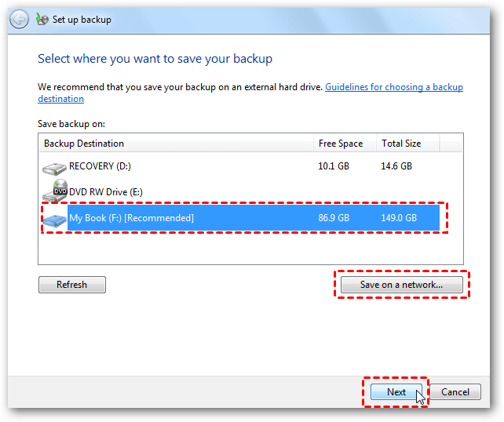Select the DVD RW Drive (E:) icon
This screenshot has width=504, height=422.
55,191
